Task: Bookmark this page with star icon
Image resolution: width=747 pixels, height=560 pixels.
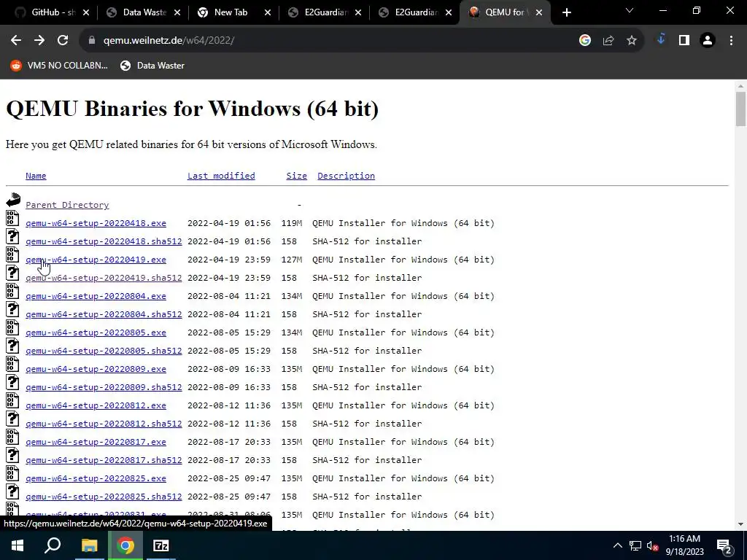Action: [x=632, y=41]
